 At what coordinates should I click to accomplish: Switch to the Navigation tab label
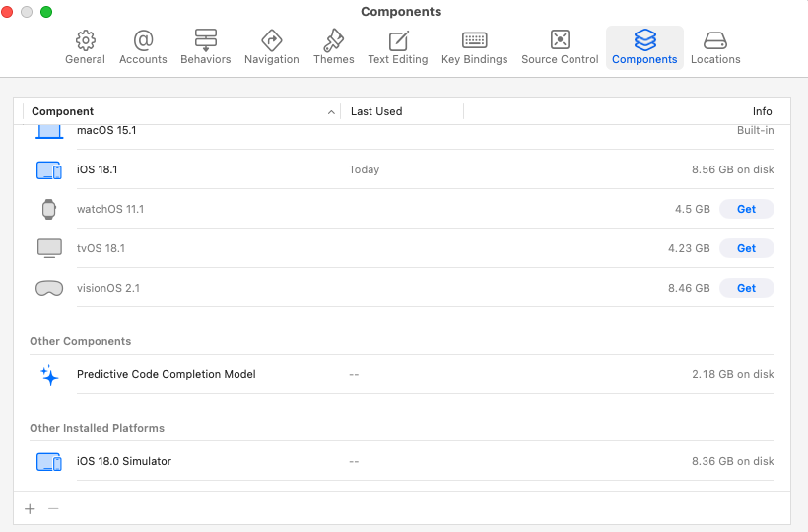click(272, 59)
